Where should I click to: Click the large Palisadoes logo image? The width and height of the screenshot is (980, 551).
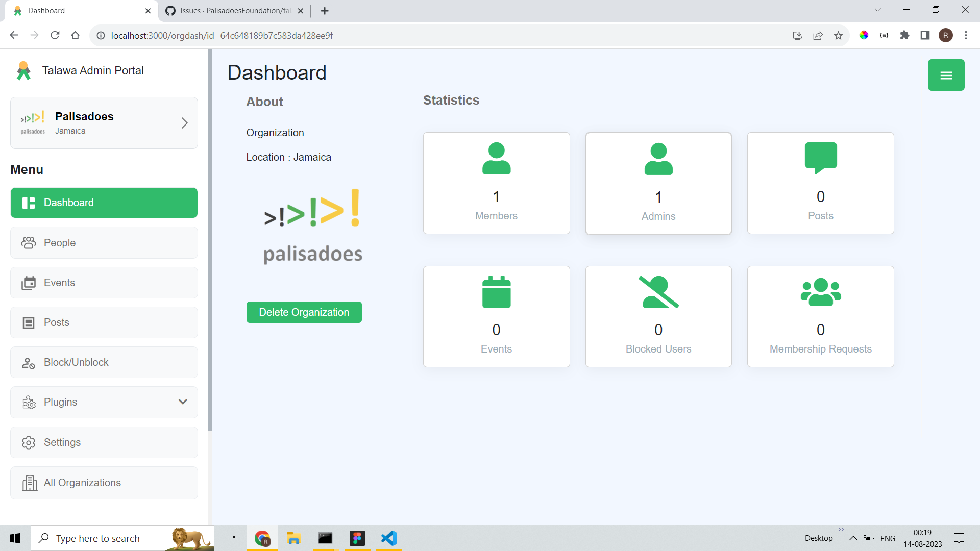click(x=313, y=227)
